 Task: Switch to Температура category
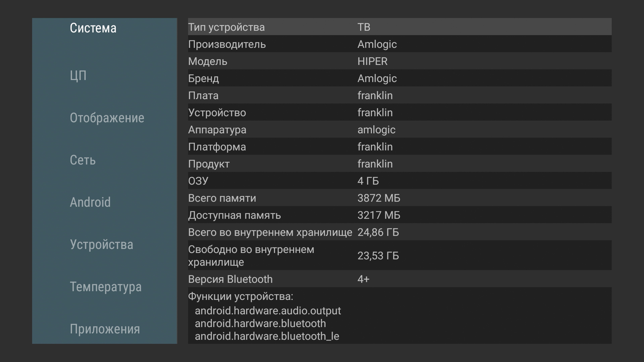106,287
